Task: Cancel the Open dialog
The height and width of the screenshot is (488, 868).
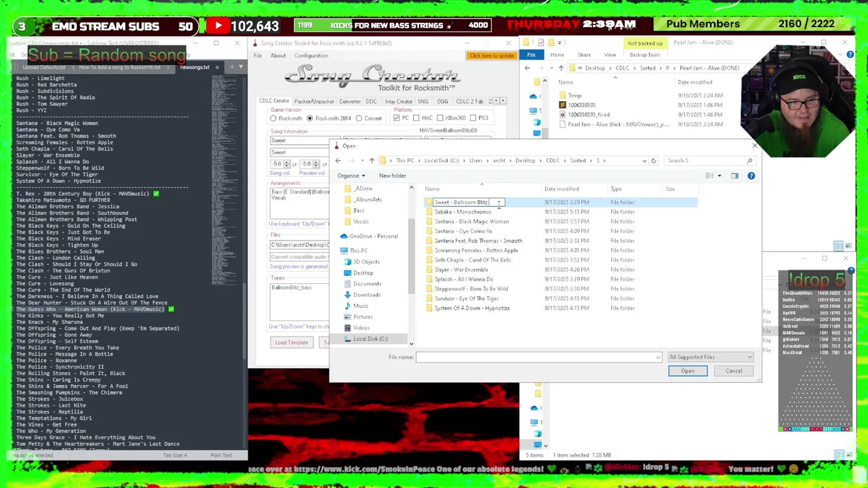Action: click(x=734, y=371)
